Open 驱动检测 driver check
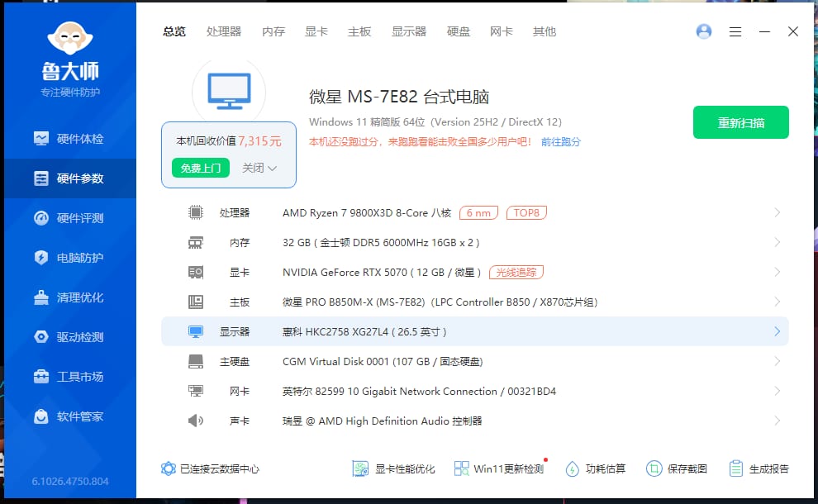 [x=70, y=337]
